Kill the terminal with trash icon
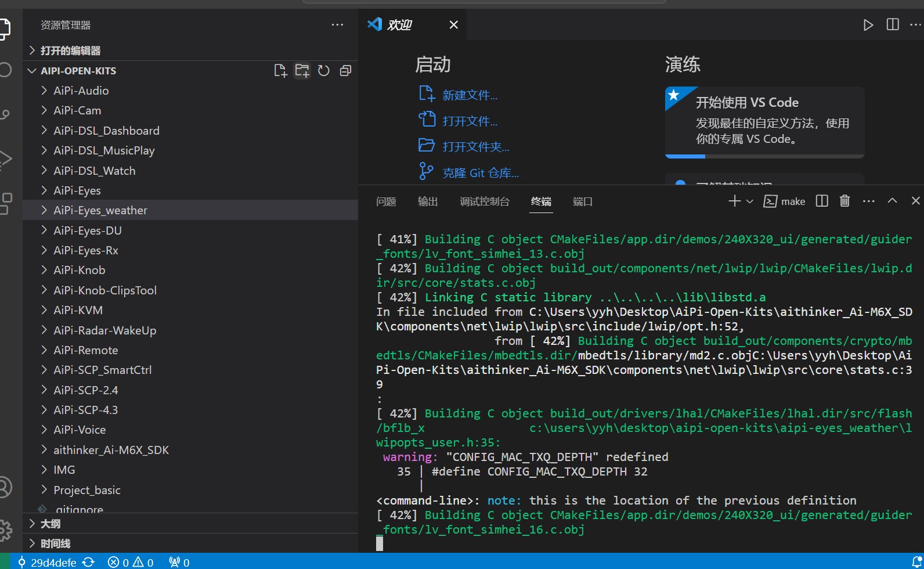924x569 pixels. click(x=845, y=201)
